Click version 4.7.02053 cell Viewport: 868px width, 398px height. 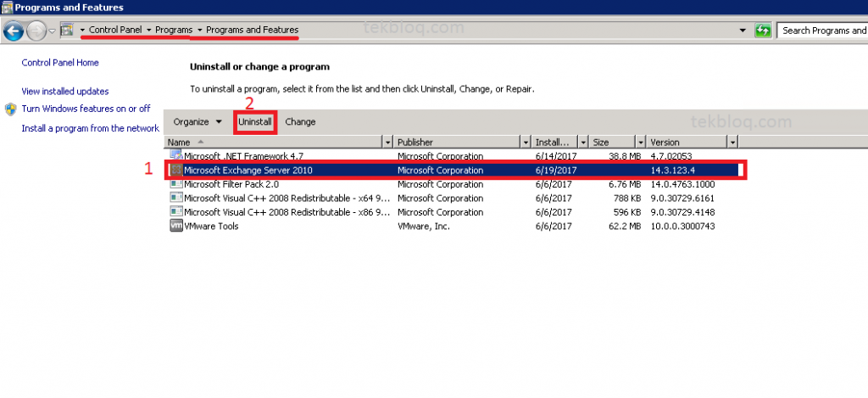click(x=671, y=156)
